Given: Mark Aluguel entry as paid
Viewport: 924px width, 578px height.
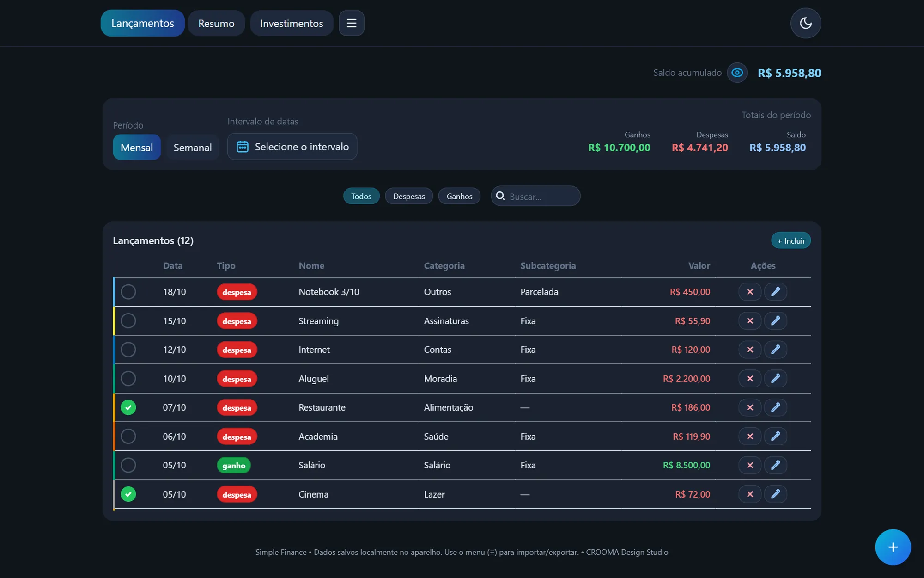Looking at the screenshot, I should pyautogui.click(x=128, y=379).
